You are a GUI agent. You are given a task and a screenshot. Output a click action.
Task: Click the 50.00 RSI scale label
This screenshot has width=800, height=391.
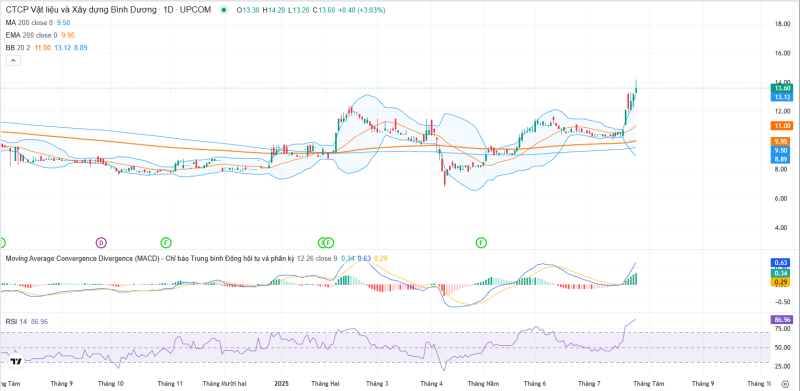click(x=782, y=348)
